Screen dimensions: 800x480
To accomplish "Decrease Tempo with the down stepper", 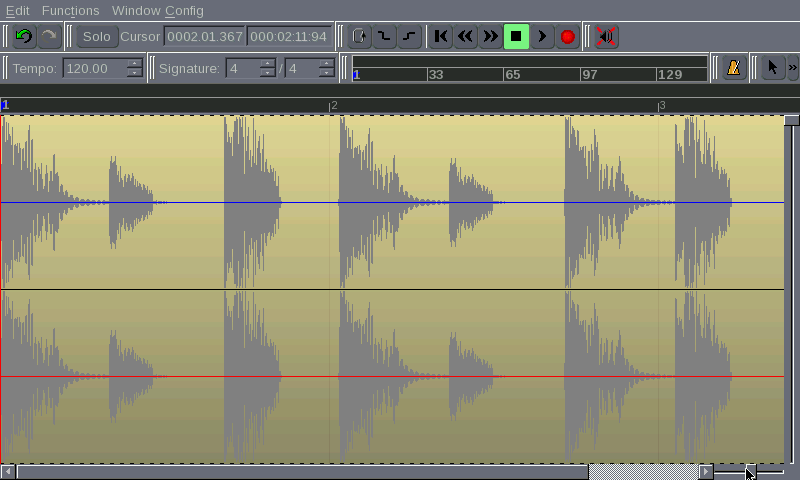I will tap(135, 73).
